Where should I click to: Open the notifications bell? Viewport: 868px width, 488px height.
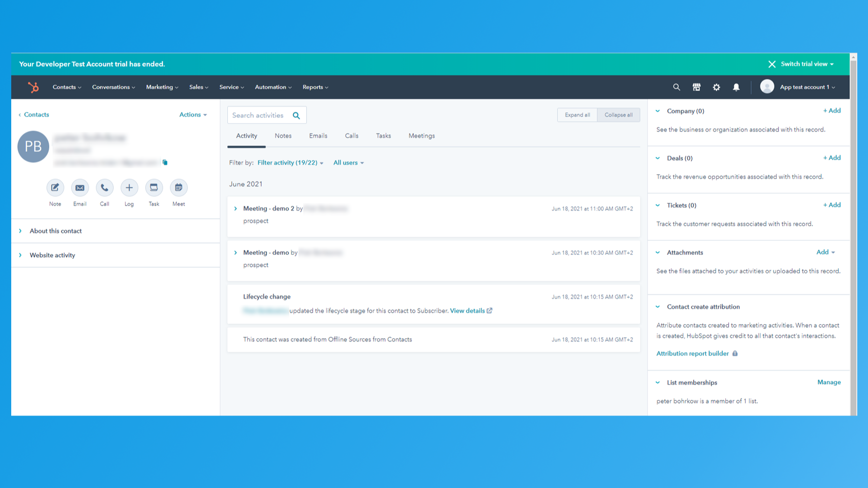point(736,87)
